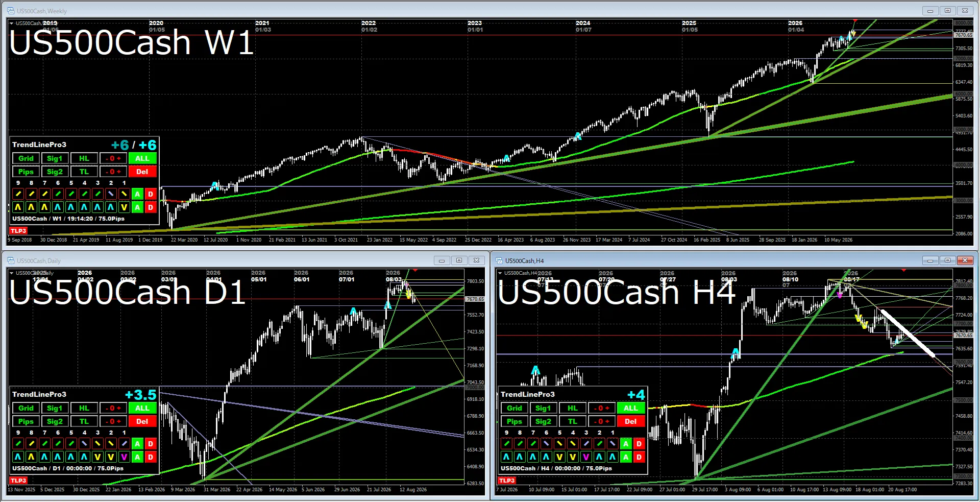Click trendline 1 icon in D1 panel
The image size is (980, 502).
tap(124, 444)
